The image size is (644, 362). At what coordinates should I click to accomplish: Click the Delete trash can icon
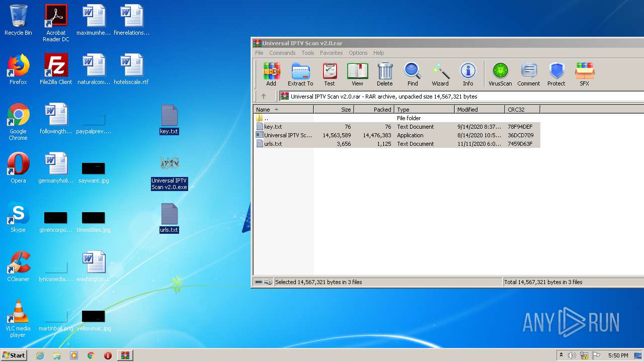(x=385, y=74)
